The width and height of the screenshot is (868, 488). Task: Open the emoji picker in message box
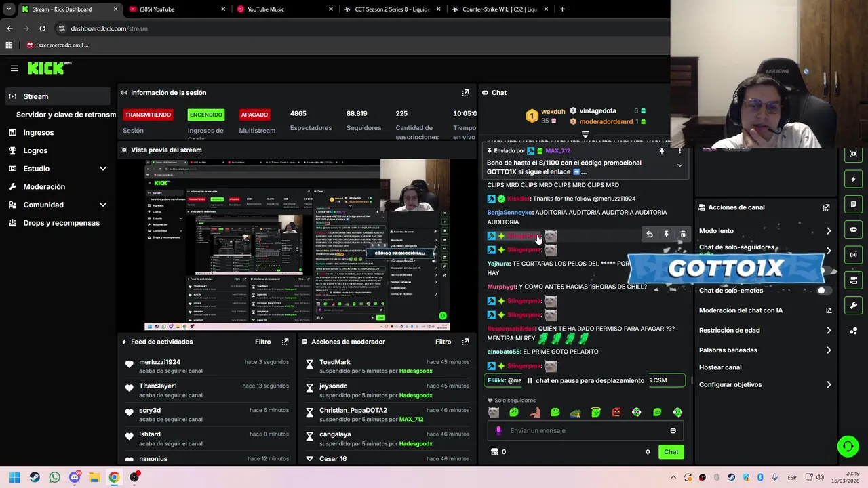coord(673,430)
